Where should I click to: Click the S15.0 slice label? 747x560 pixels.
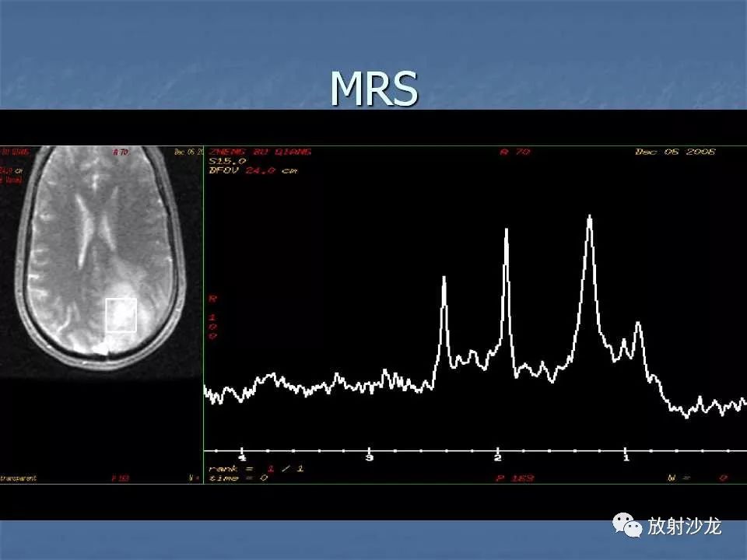pyautogui.click(x=227, y=162)
